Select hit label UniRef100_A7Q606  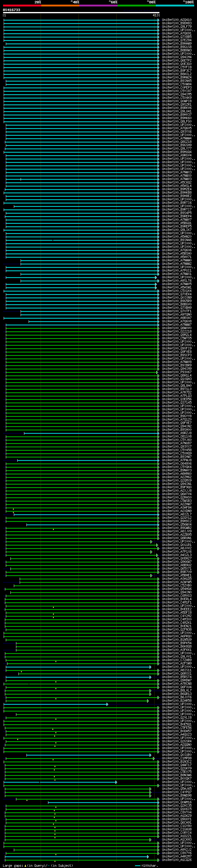(177, 250)
